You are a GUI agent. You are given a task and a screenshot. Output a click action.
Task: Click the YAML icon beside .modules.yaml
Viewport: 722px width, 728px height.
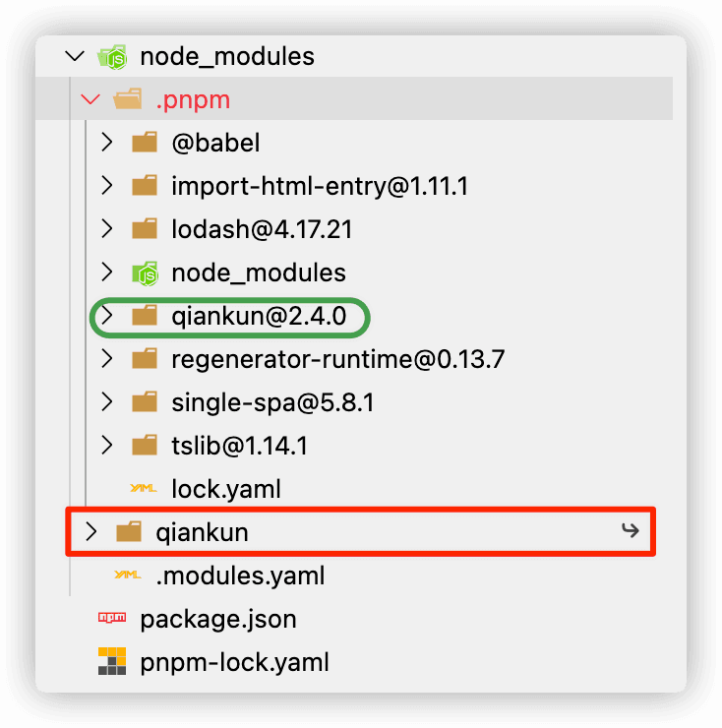click(x=129, y=576)
